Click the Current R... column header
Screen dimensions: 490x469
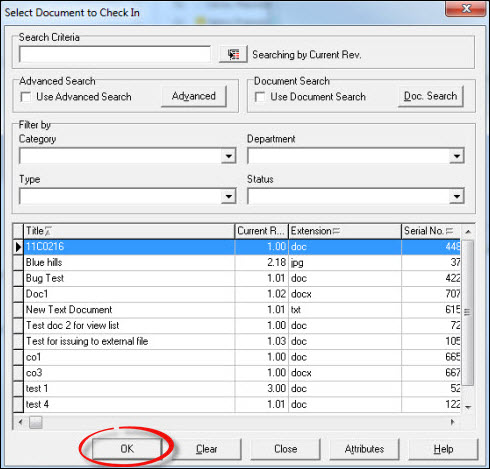261,231
